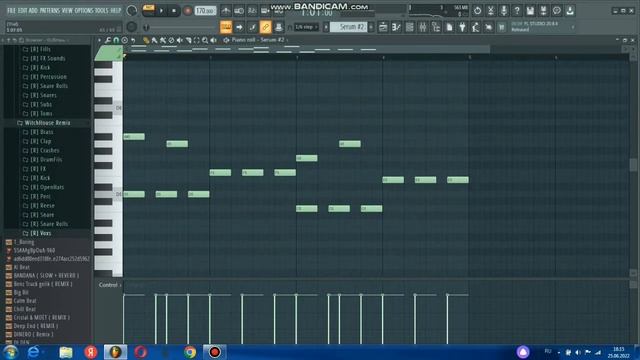This screenshot has width=640, height=360.
Task: Select the Calm Beat browser item
Action: [x=25, y=301]
